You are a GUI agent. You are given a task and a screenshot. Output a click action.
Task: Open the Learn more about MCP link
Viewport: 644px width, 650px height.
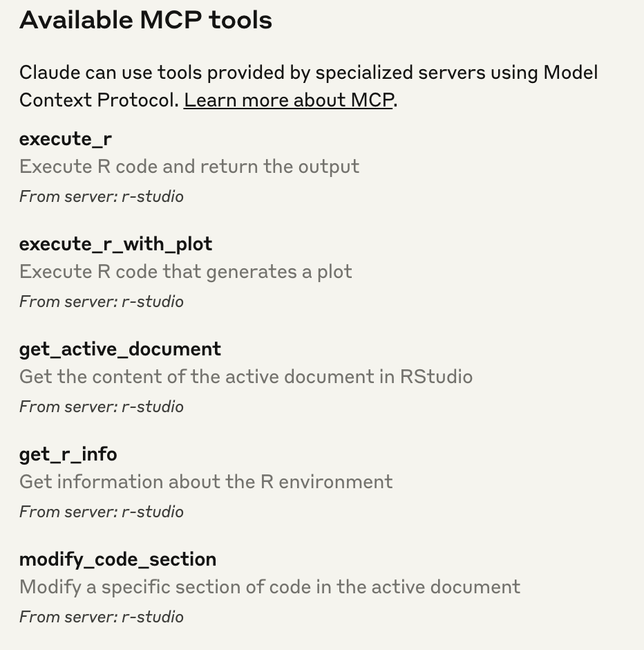coord(288,100)
